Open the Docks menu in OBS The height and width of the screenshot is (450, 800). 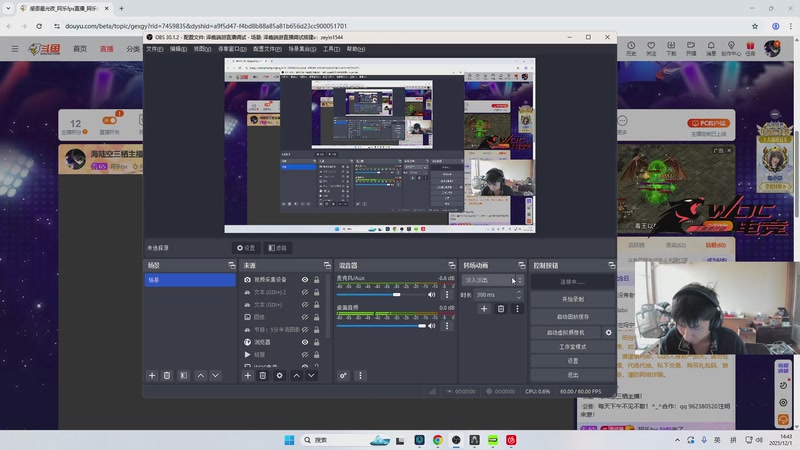(x=232, y=49)
